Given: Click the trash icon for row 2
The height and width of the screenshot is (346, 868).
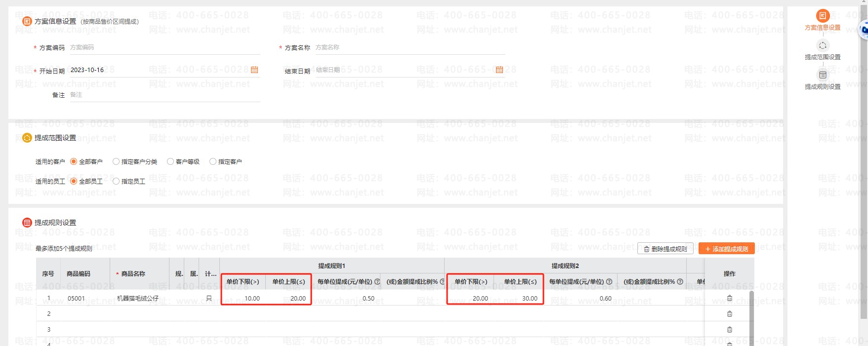Looking at the screenshot, I should 730,314.
